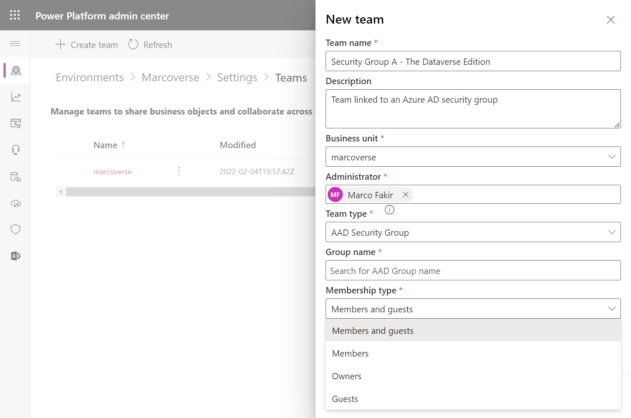Click the horizontal scrollbar under teams table

pos(190,192)
